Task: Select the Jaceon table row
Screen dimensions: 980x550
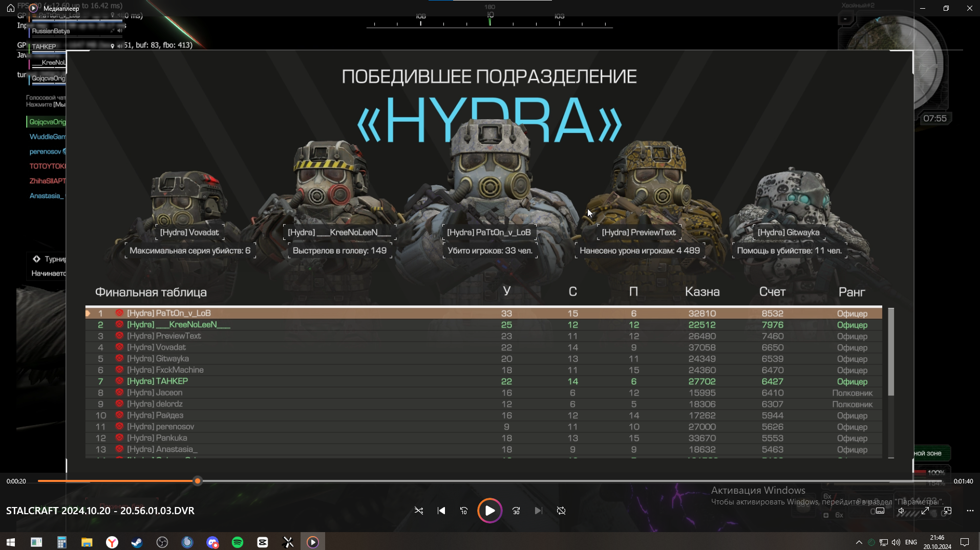Action: pos(484,392)
